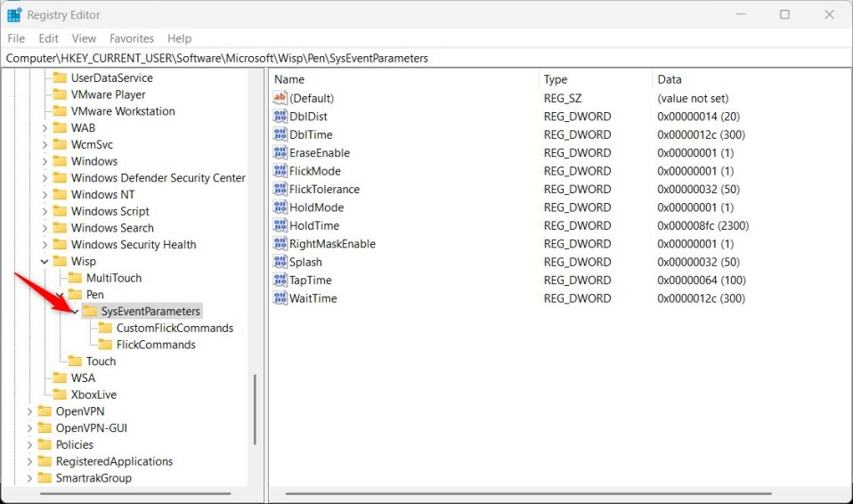Click the folder icon of XboxLive key

point(60,394)
